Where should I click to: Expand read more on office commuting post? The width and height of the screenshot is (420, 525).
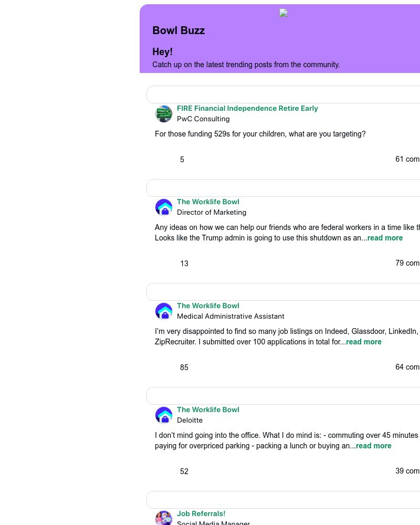373,446
